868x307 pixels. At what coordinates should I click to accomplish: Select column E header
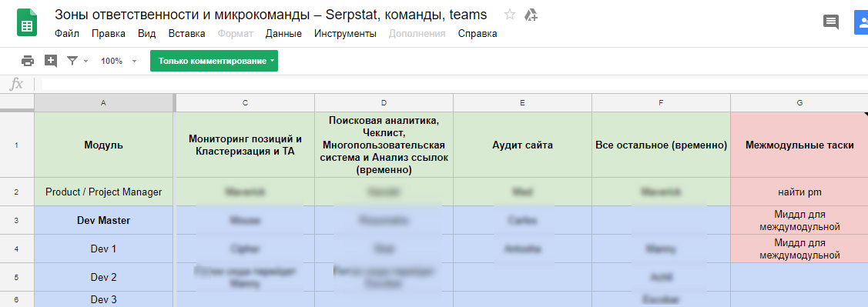(522, 102)
